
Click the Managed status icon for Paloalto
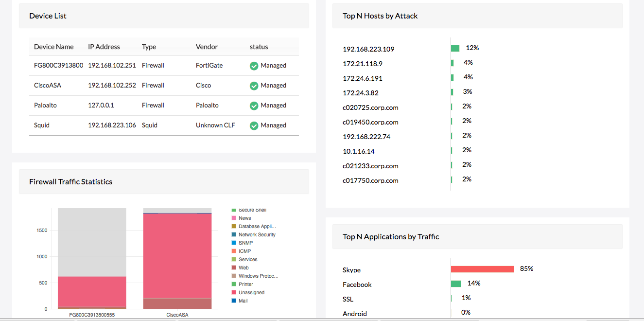point(254,106)
